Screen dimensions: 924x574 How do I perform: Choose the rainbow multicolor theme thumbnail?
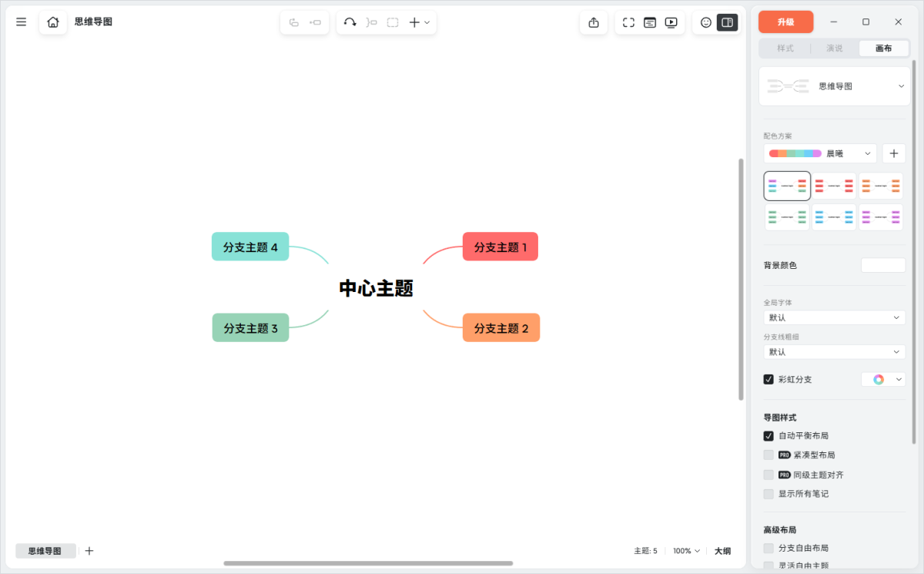[x=787, y=186]
